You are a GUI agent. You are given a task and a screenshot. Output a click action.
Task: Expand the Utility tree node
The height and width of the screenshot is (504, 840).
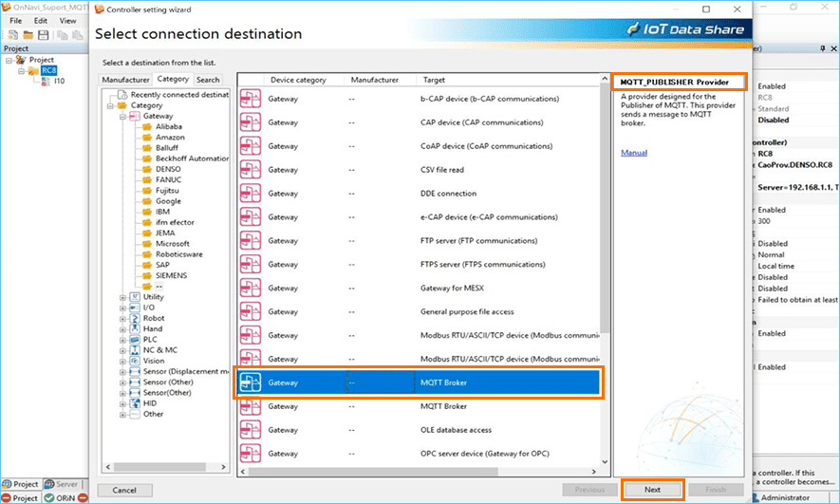tap(122, 297)
